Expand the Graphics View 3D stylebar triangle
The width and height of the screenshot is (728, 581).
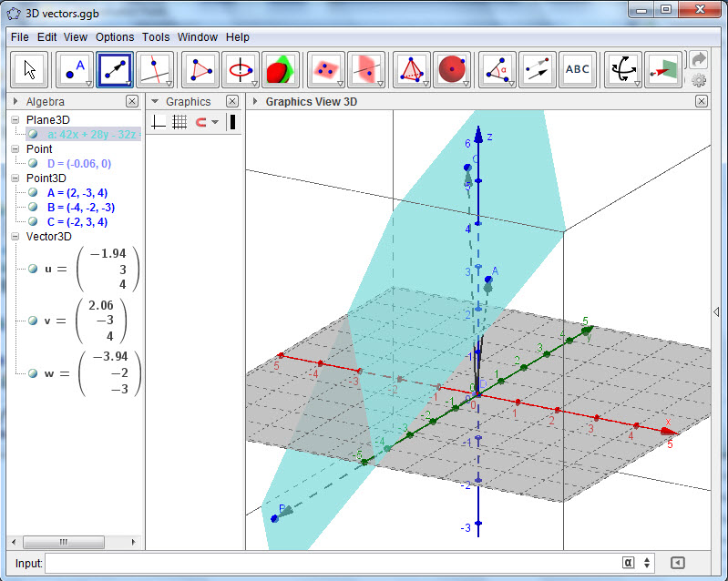click(255, 101)
